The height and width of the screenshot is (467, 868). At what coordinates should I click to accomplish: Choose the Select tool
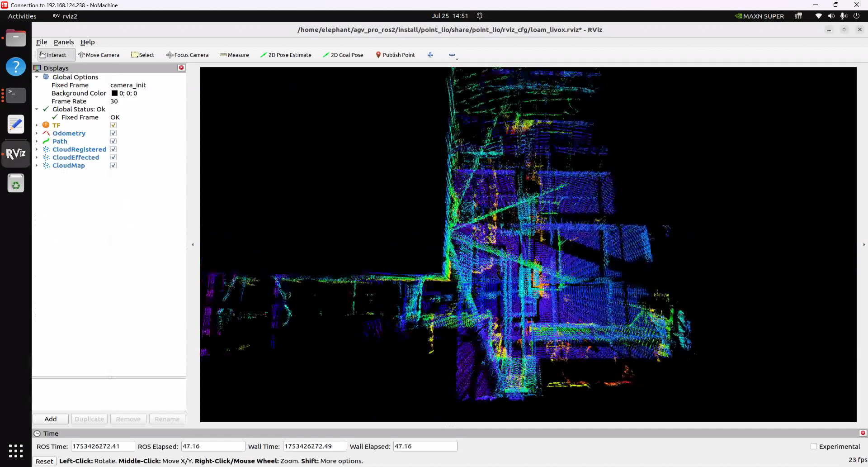click(x=142, y=55)
